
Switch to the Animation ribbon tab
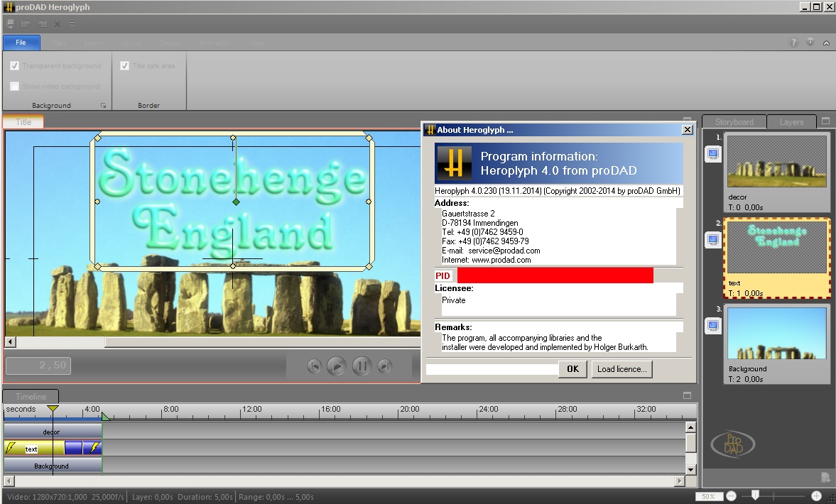215,43
